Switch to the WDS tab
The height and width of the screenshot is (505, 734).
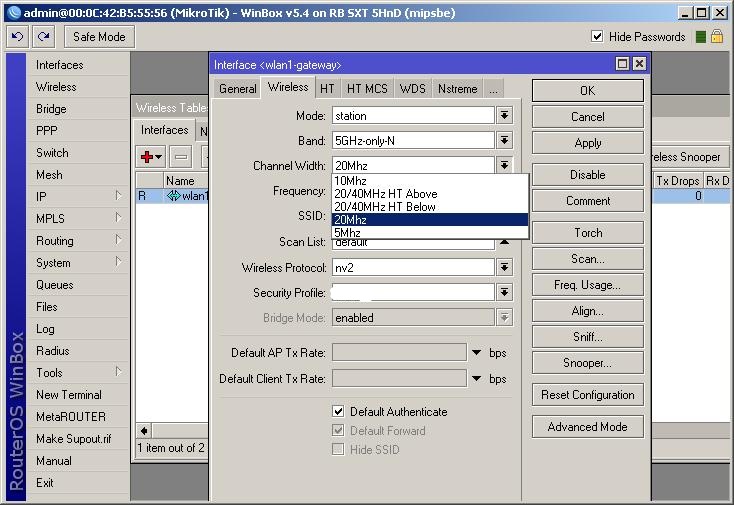click(412, 88)
